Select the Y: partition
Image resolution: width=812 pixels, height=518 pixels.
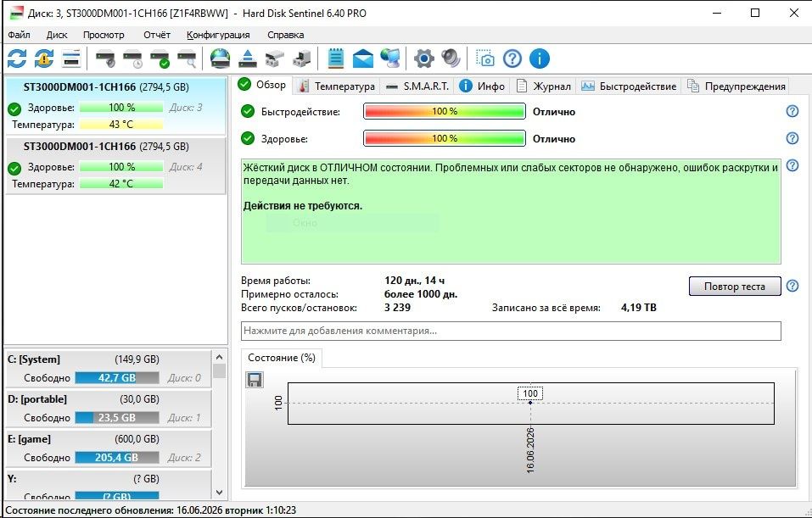[x=109, y=486]
